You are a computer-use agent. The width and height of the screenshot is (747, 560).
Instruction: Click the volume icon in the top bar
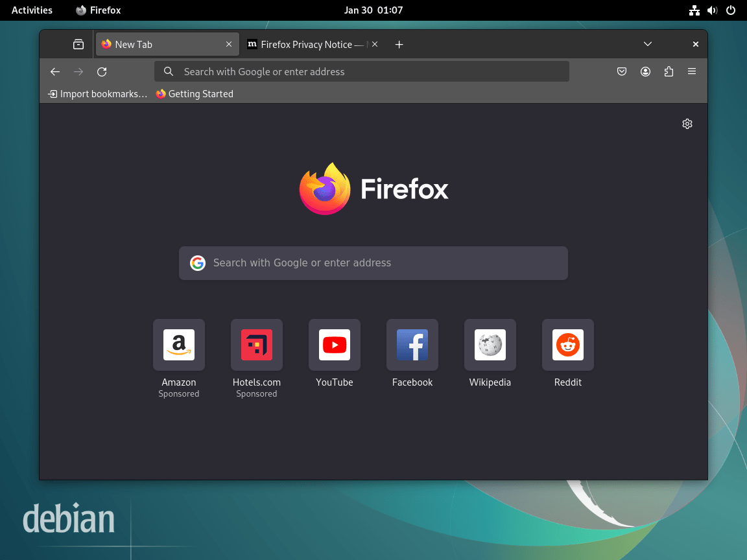(x=712, y=10)
